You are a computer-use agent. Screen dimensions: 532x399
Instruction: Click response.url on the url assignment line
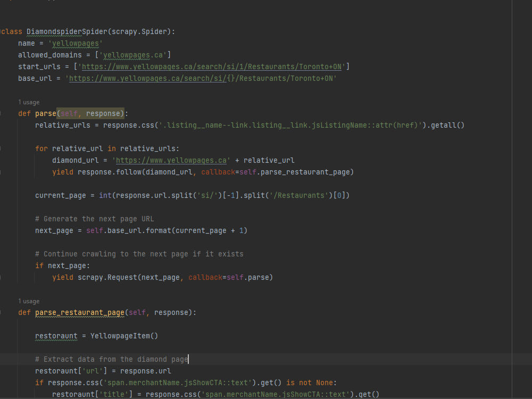tap(146, 371)
